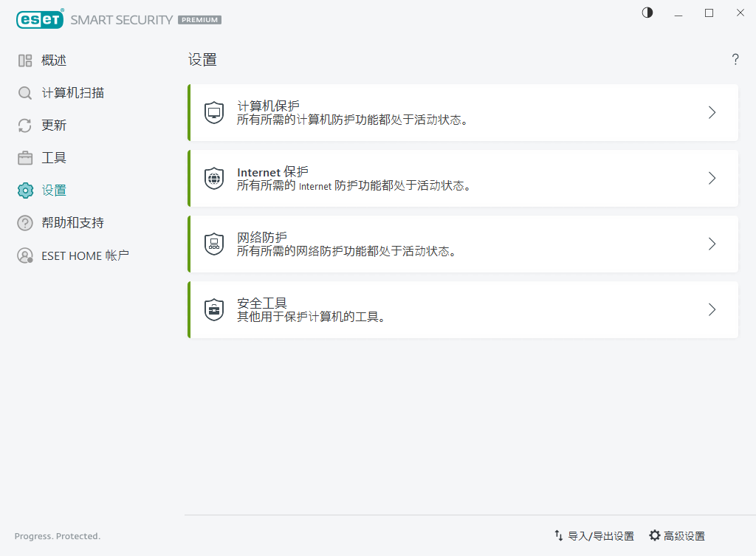The height and width of the screenshot is (556, 756).
Task: Expand the Internet 保护 settings section
Action: pyautogui.click(x=711, y=178)
